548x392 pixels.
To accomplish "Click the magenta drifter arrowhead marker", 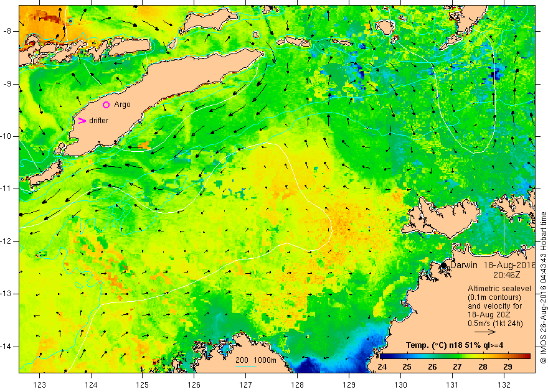I will 82,121.
